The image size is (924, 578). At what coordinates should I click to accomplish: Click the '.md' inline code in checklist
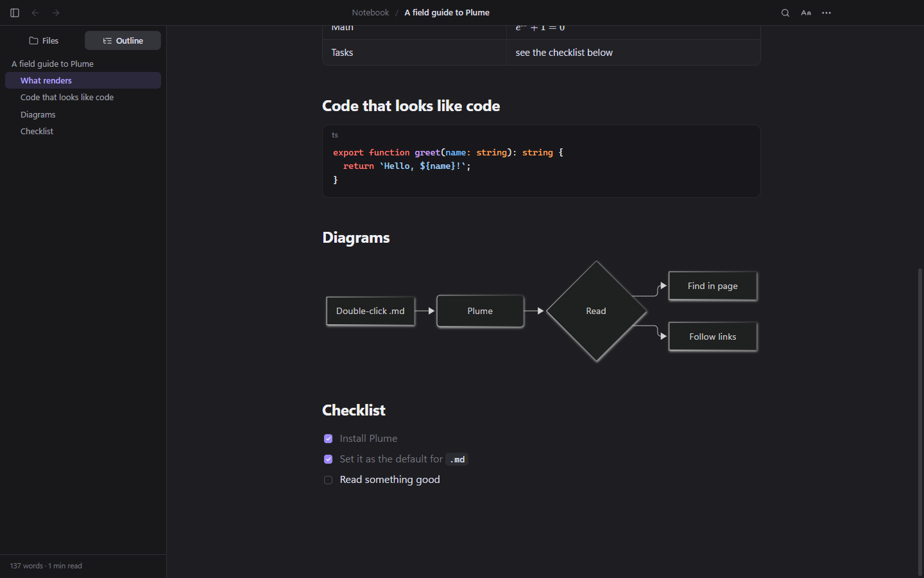pos(457,460)
